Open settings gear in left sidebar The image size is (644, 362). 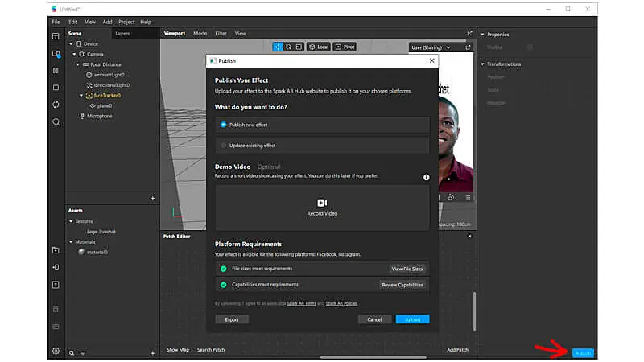(x=56, y=351)
